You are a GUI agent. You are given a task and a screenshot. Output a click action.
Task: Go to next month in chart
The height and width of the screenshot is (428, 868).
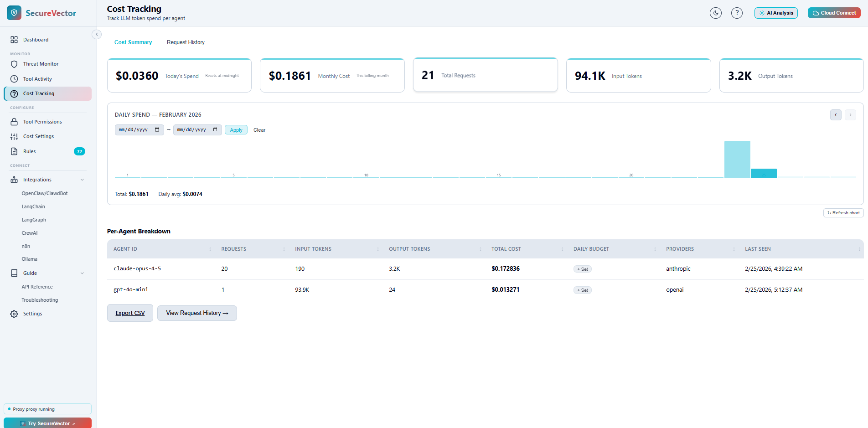click(850, 115)
